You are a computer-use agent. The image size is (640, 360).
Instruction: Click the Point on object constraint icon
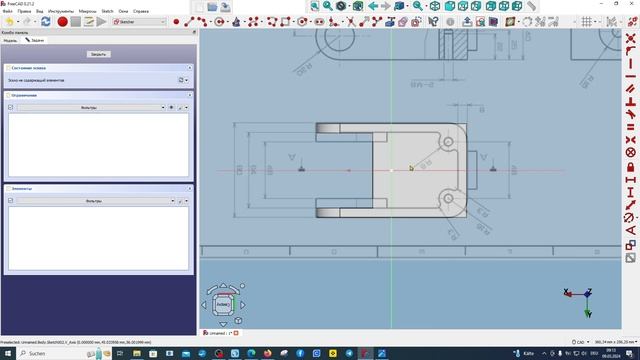[631, 51]
